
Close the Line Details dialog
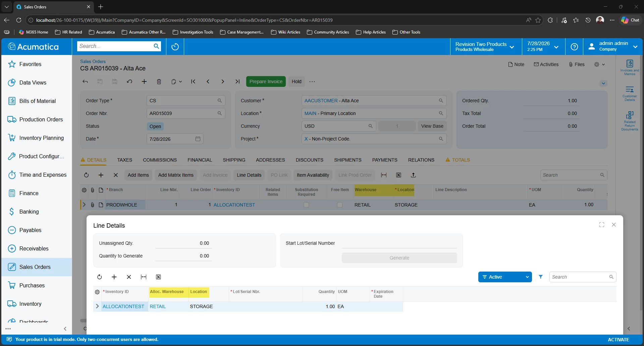614,225
